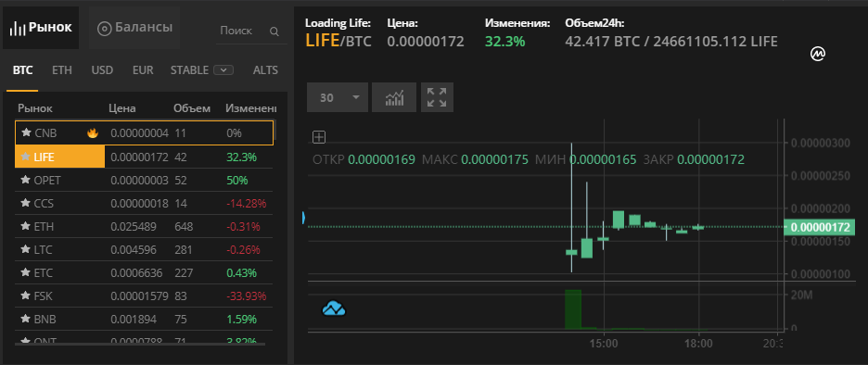Image resolution: width=868 pixels, height=365 pixels.
Task: Expand the STABLE currencies dropdown arrow
Action: point(223,70)
